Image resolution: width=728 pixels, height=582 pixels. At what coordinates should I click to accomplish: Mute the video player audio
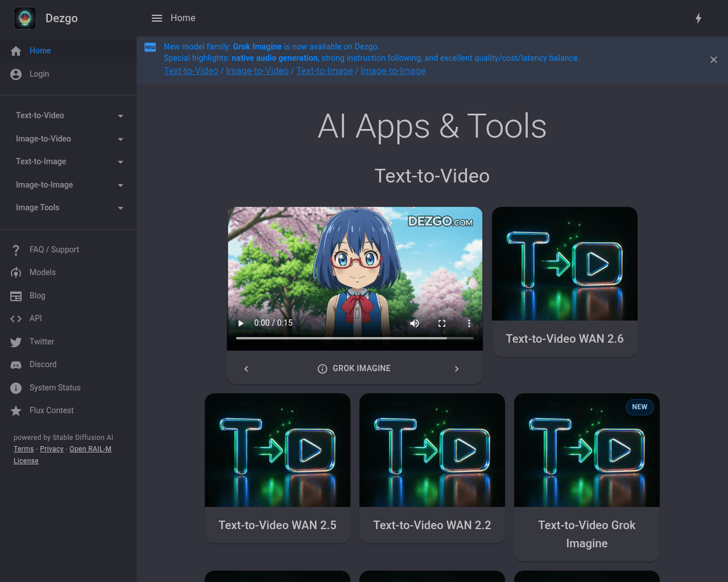click(x=414, y=323)
